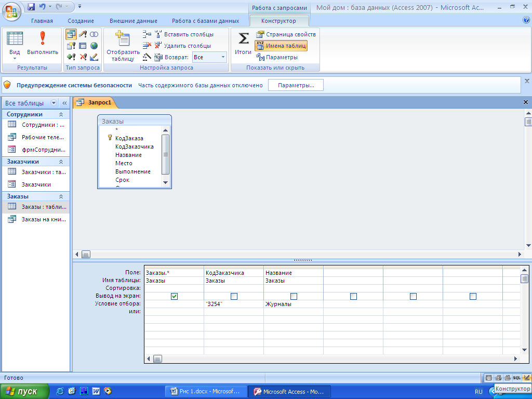Switch to PivotChart view in status bar
Image resolution: width=532 pixels, height=399 pixels.
[508, 378]
